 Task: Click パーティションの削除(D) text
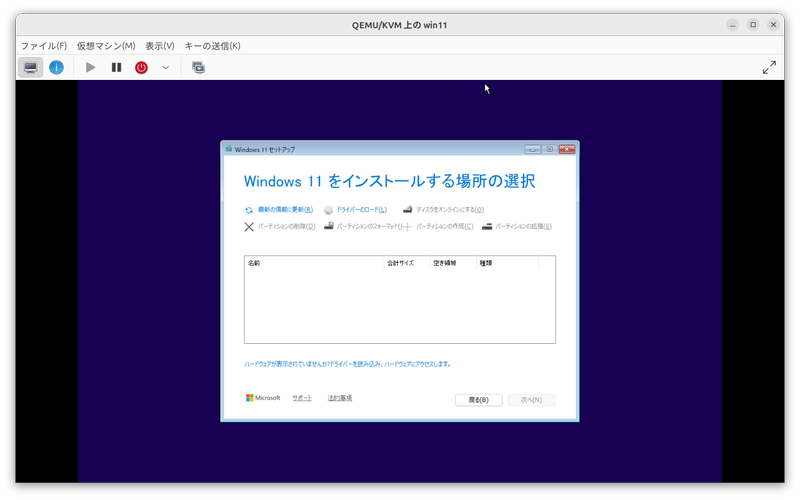point(286,227)
